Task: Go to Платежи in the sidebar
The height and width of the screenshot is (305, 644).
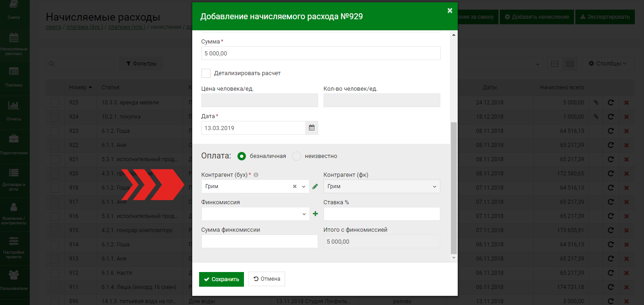Action: click(x=14, y=76)
